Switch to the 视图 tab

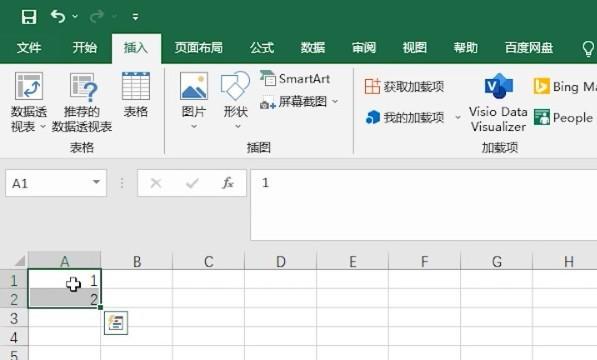click(415, 48)
